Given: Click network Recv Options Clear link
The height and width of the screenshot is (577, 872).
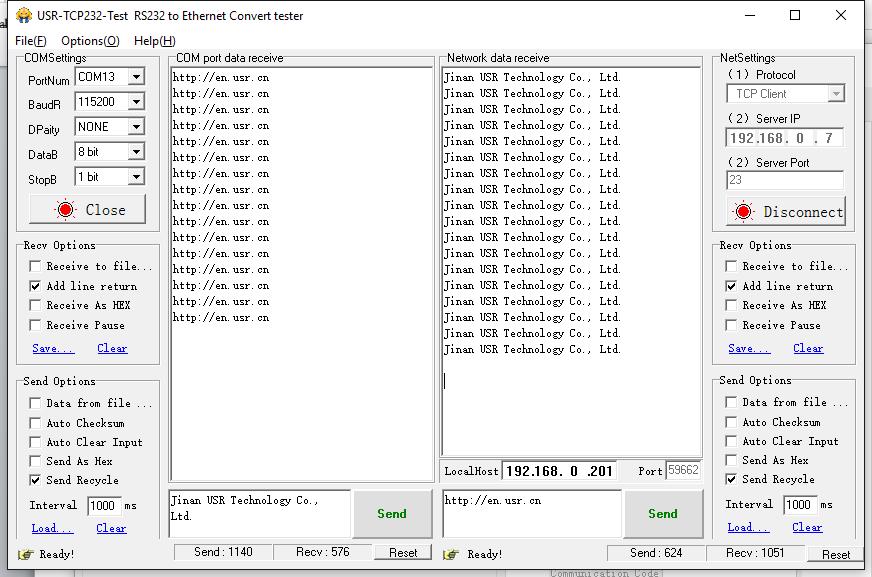Looking at the screenshot, I should click(x=808, y=349).
